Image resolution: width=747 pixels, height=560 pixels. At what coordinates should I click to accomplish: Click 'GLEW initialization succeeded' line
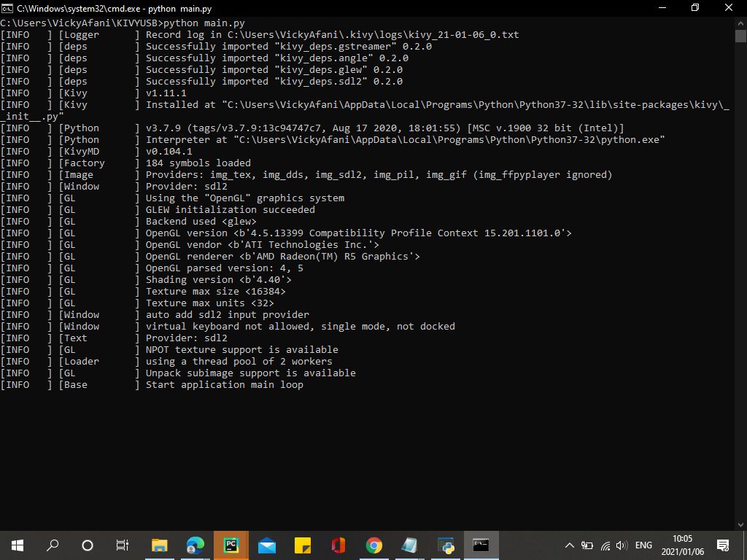pyautogui.click(x=158, y=209)
